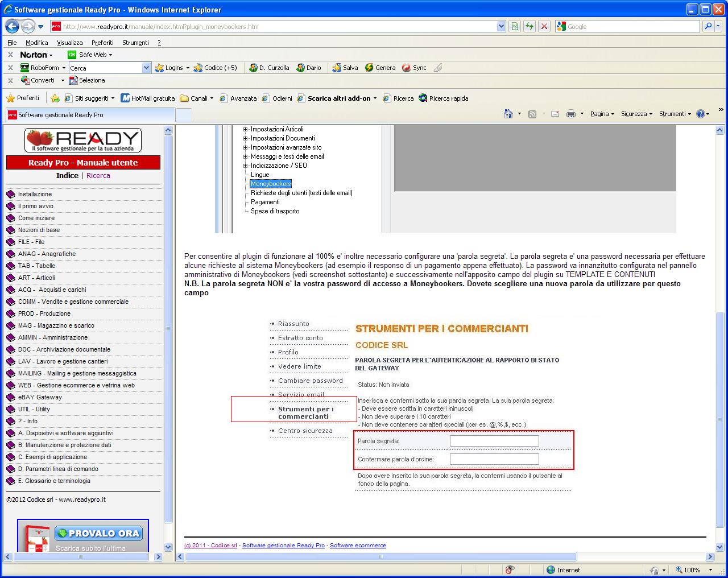The height and width of the screenshot is (578, 728).
Task: Open Installazione book icon in index
Action: point(11,194)
